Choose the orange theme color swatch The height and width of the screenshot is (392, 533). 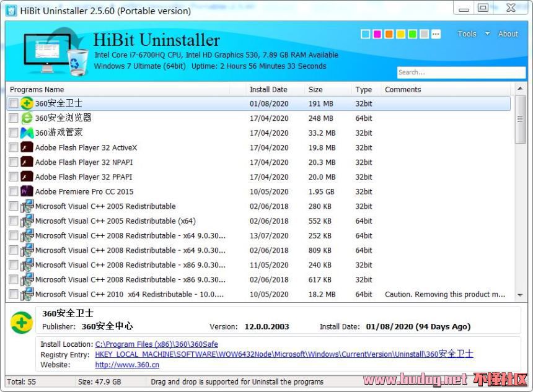point(389,34)
